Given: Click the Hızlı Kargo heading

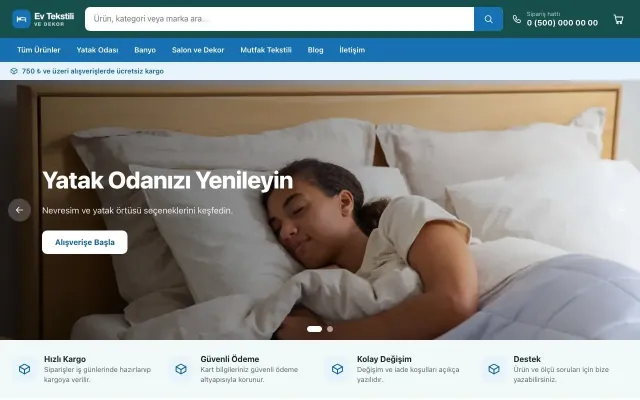Looking at the screenshot, I should (x=65, y=359).
